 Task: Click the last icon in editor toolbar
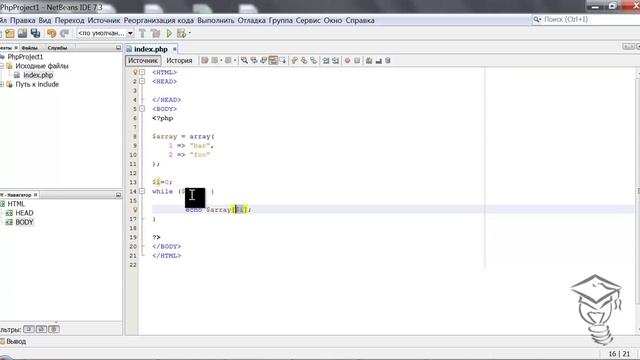click(x=388, y=60)
